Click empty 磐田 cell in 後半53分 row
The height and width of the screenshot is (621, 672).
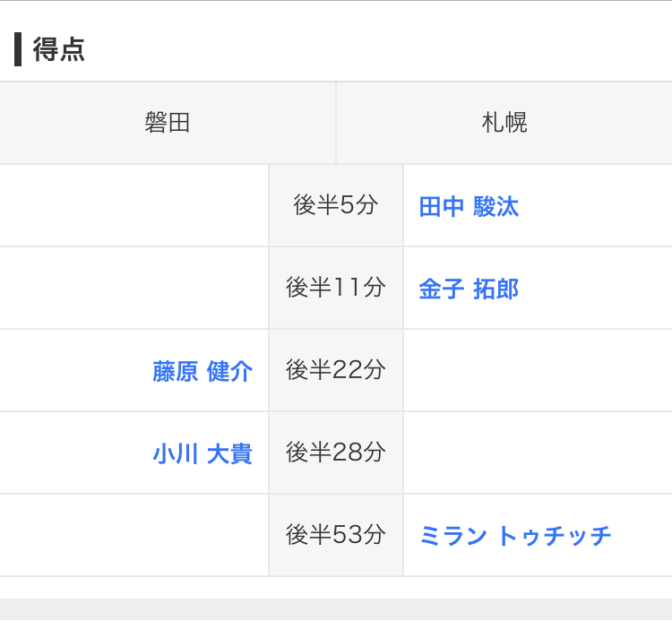pyautogui.click(x=134, y=535)
